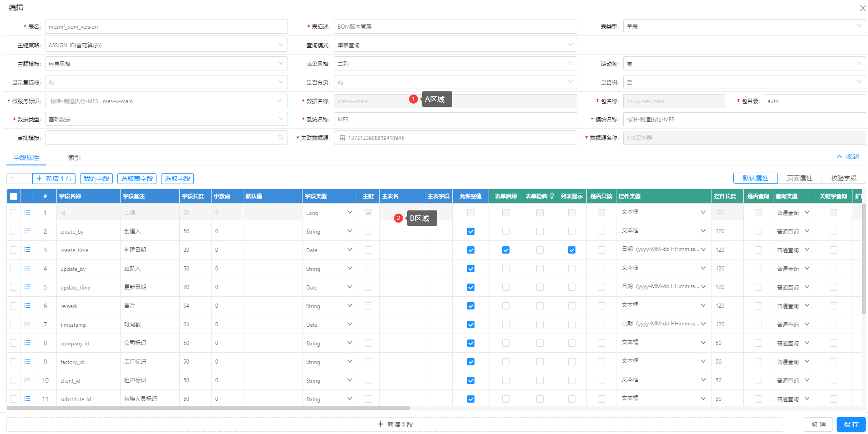
Task: Click the list icon in the update_by row
Action: click(x=27, y=268)
